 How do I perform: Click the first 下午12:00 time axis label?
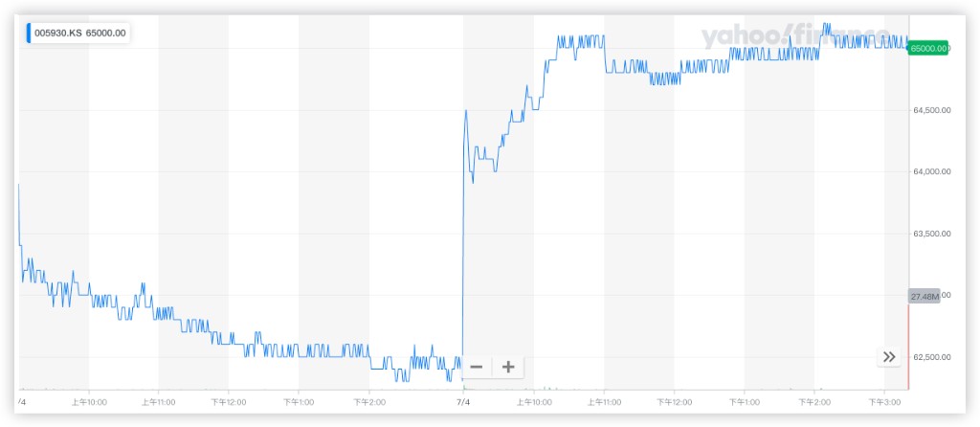(229, 402)
